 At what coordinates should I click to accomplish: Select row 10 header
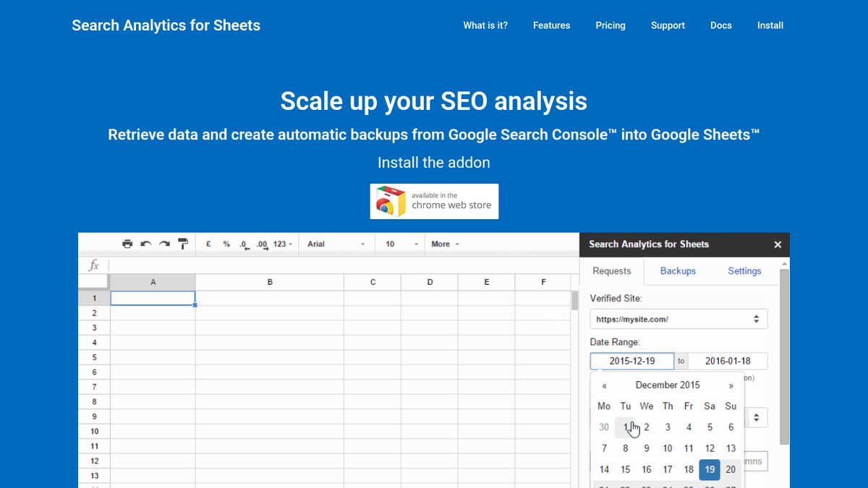tap(94, 431)
